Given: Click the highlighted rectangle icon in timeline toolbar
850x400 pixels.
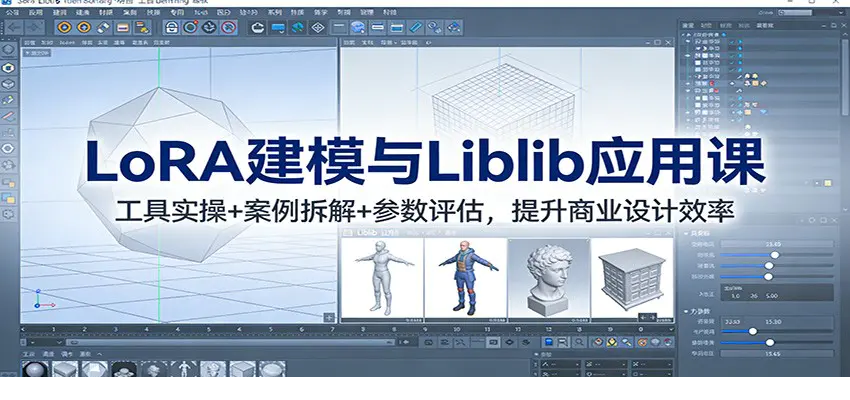Looking at the screenshot, I should [493, 342].
